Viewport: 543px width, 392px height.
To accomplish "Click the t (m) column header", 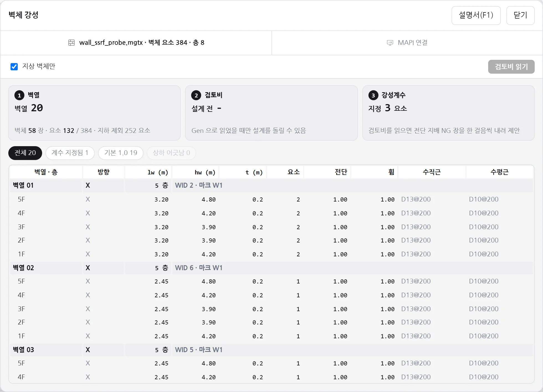I will point(243,172).
